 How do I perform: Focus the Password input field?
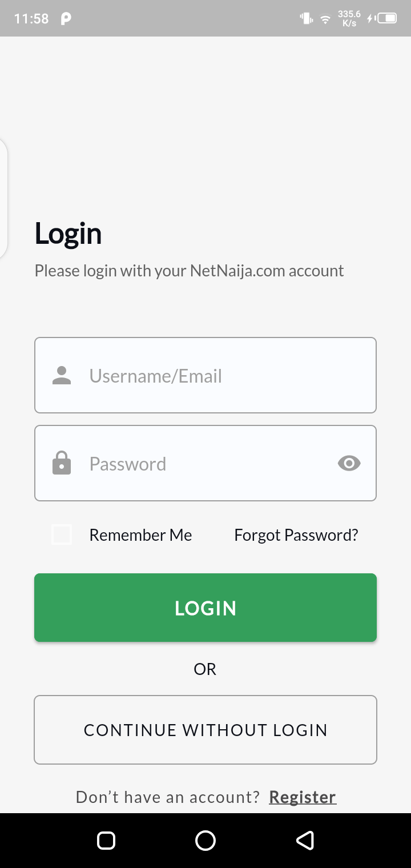point(205,463)
